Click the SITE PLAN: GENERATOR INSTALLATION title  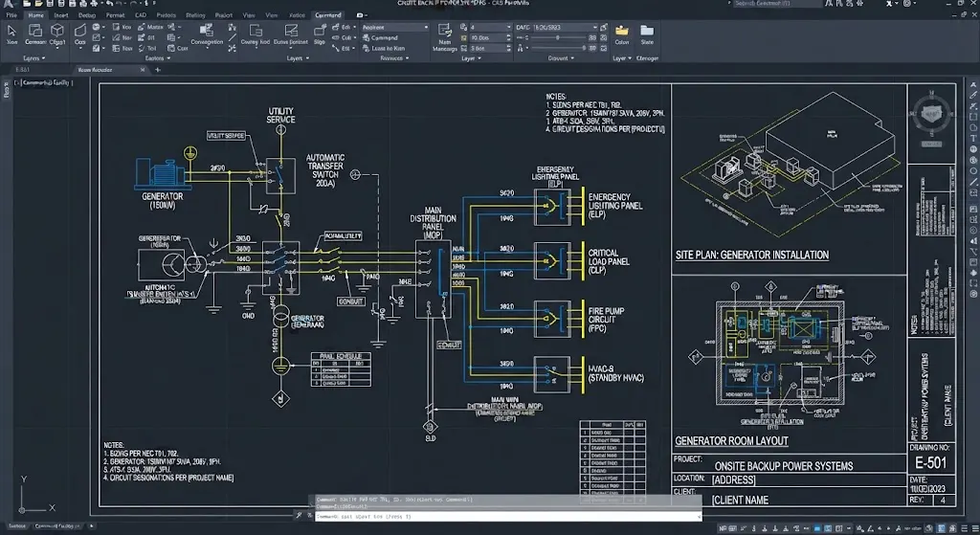pos(752,255)
